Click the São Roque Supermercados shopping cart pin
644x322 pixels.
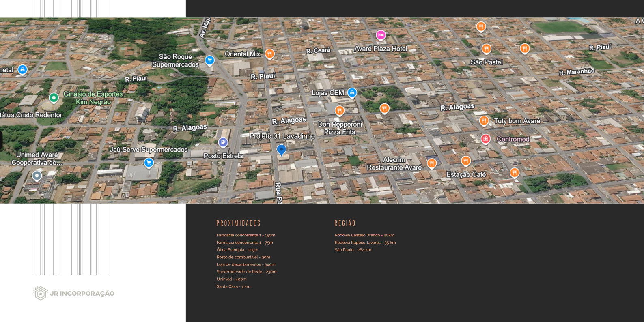point(209,60)
